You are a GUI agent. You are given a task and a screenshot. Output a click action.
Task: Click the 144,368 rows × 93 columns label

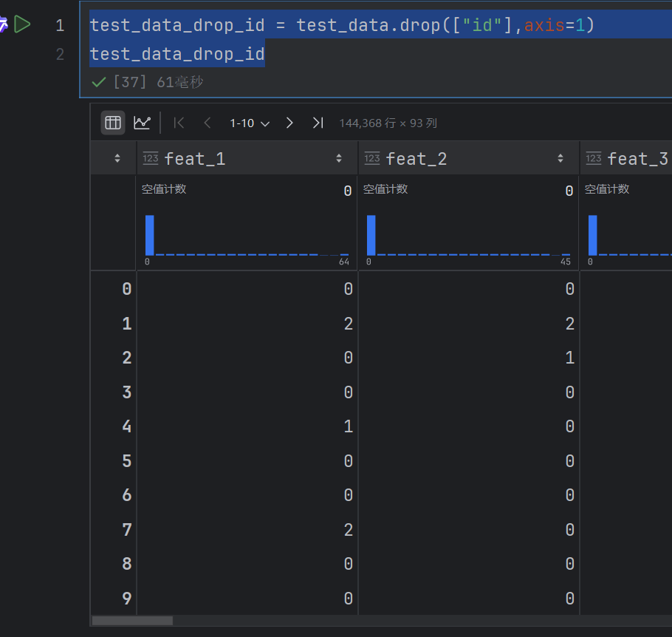click(388, 123)
